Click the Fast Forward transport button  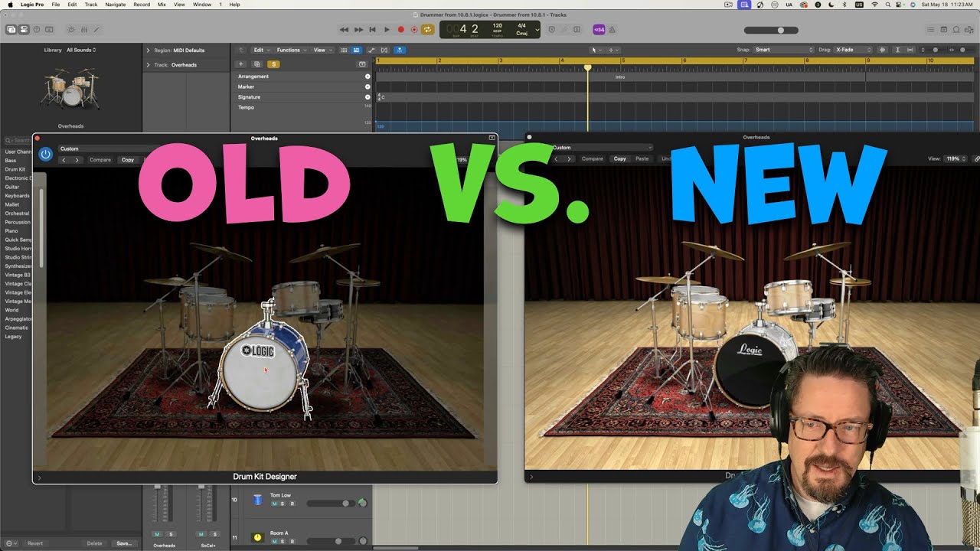pyautogui.click(x=358, y=30)
